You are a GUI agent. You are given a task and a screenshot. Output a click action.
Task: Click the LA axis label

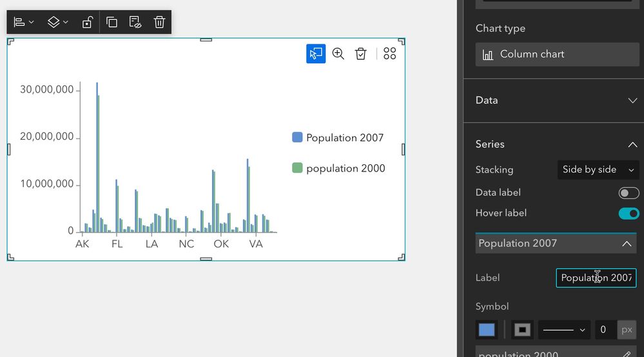pyautogui.click(x=151, y=244)
